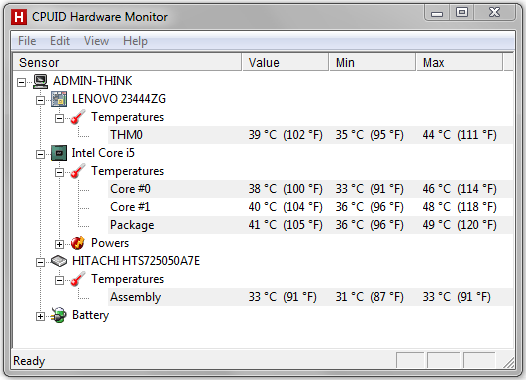Click Core #0 min 33 °C (91 °F)
Screen dimensions: 526x380
coord(369,189)
